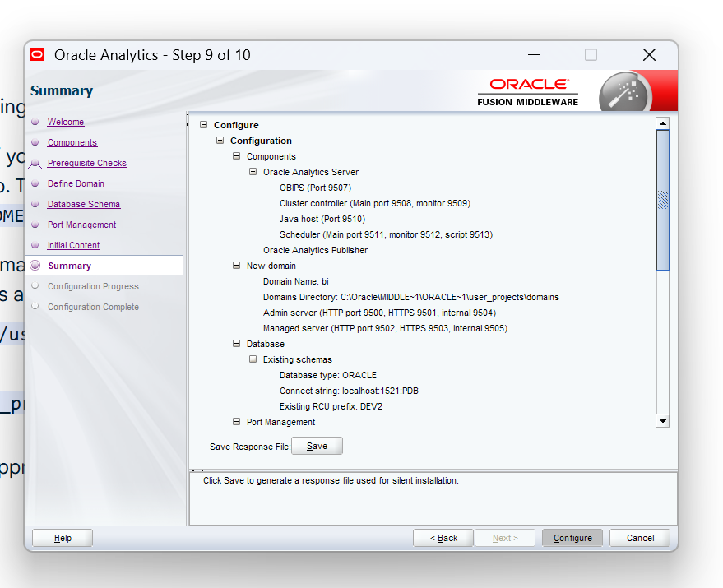Select the current Summary step
723x588 pixels.
[x=70, y=266]
